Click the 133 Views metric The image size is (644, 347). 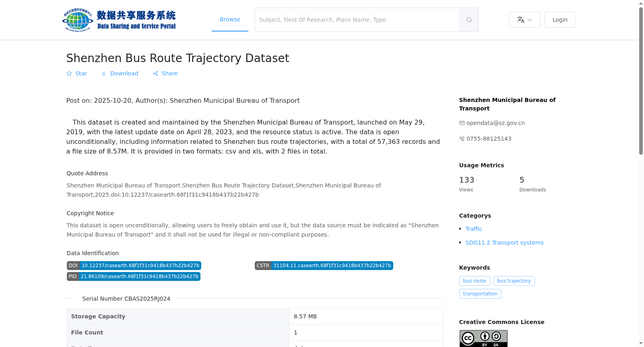tap(467, 184)
